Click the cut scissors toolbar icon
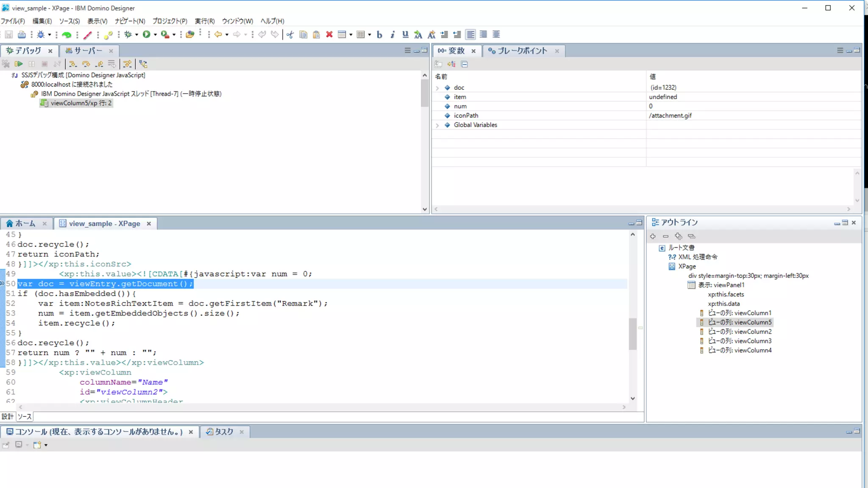 [290, 35]
